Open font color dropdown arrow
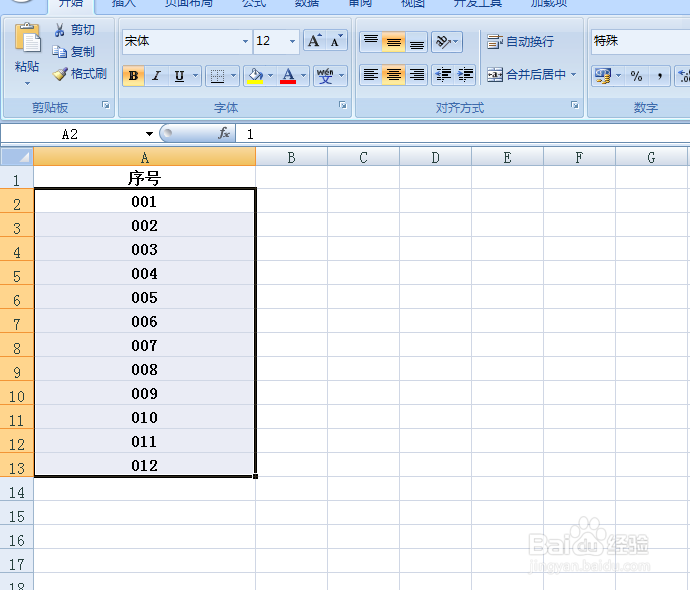This screenshot has height=590, width=690. pyautogui.click(x=303, y=76)
